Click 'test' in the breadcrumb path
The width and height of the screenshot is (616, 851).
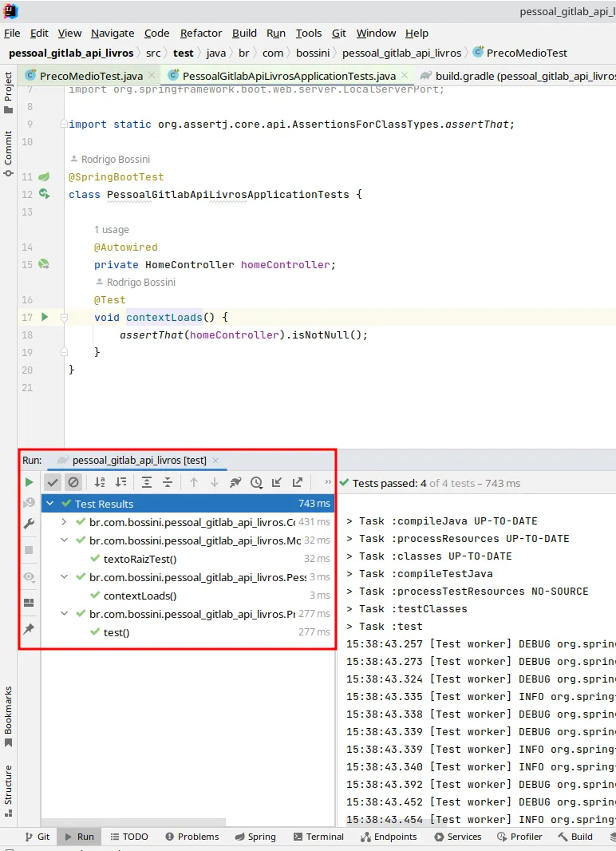[x=184, y=53]
